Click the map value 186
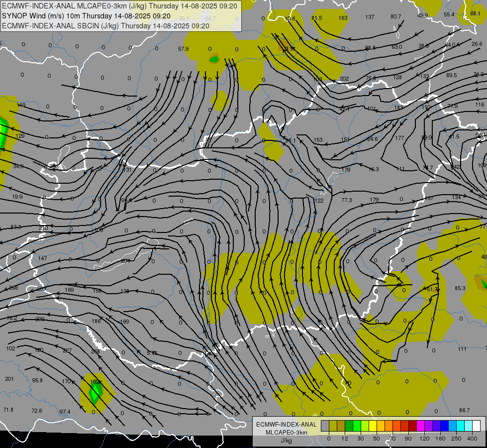487x448 pixels. point(97,321)
